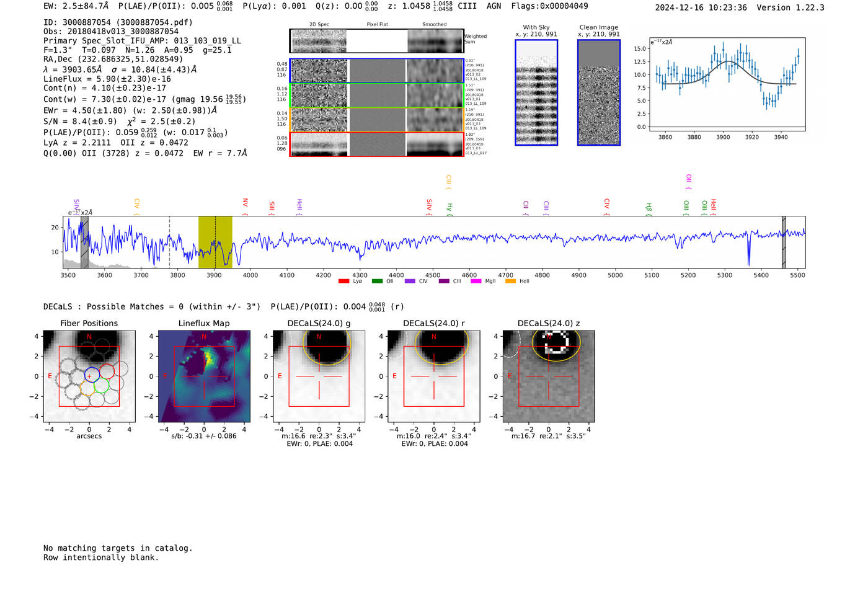Image resolution: width=868 pixels, height=591 pixels.
Task: Open the With Sky image thumbnail
Action: pyautogui.click(x=536, y=92)
